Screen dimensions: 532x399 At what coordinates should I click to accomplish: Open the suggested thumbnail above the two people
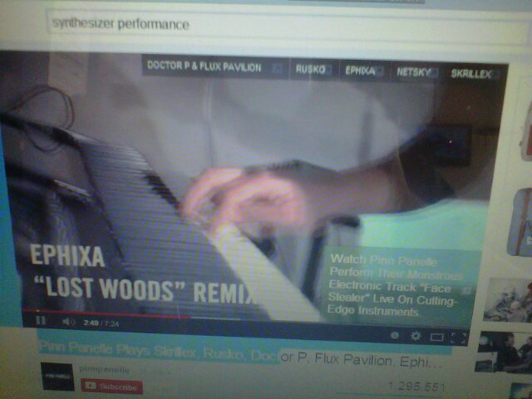508,300
